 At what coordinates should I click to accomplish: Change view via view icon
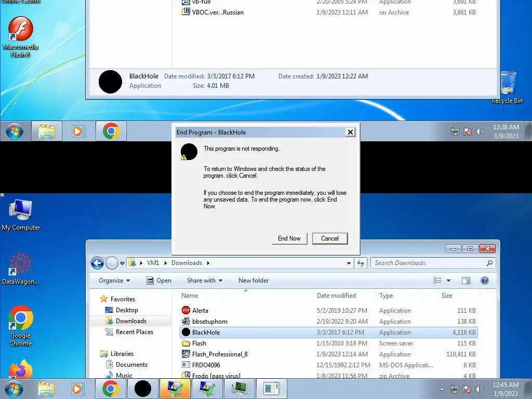(x=437, y=280)
